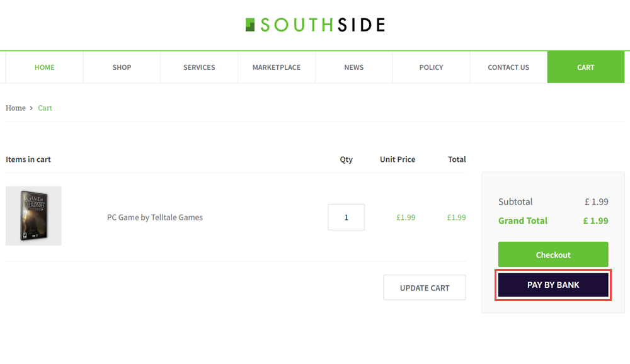Click the Unit Price column header
The image size is (630, 364).
point(398,159)
